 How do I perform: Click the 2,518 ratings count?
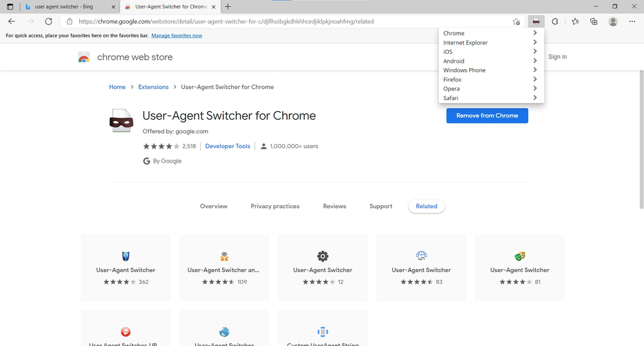(x=189, y=146)
